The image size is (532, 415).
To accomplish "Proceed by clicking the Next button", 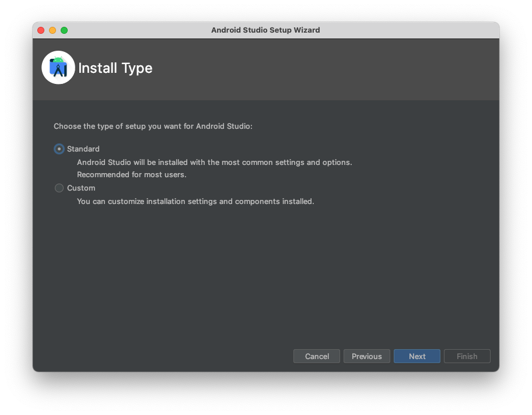I will click(417, 356).
